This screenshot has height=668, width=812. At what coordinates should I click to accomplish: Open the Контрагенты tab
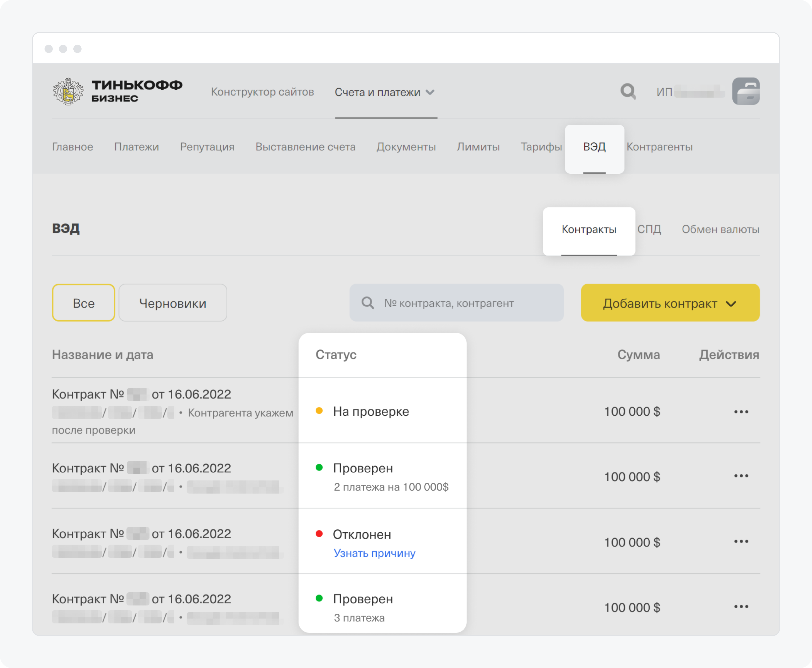tap(659, 147)
